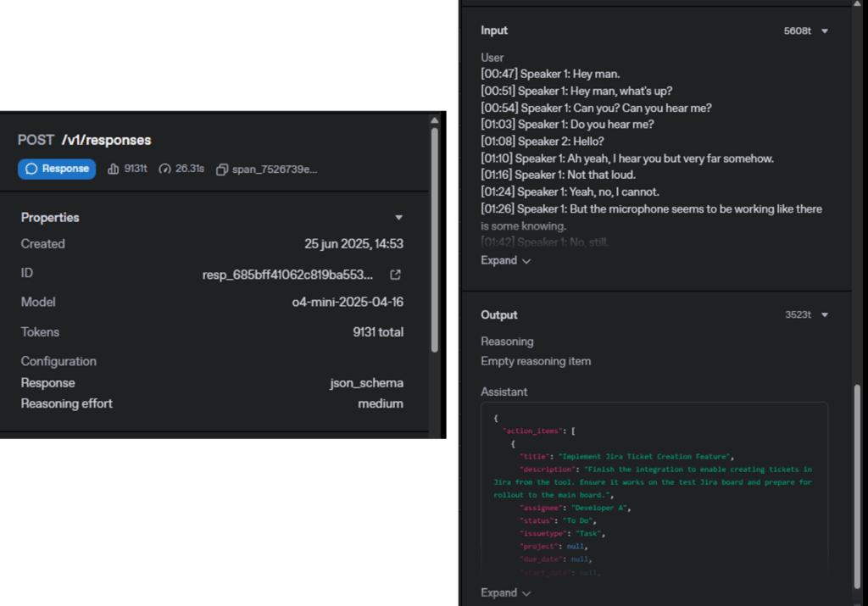The image size is (868, 606).
Task: Collapse the Properties section arrow
Action: pos(398,218)
